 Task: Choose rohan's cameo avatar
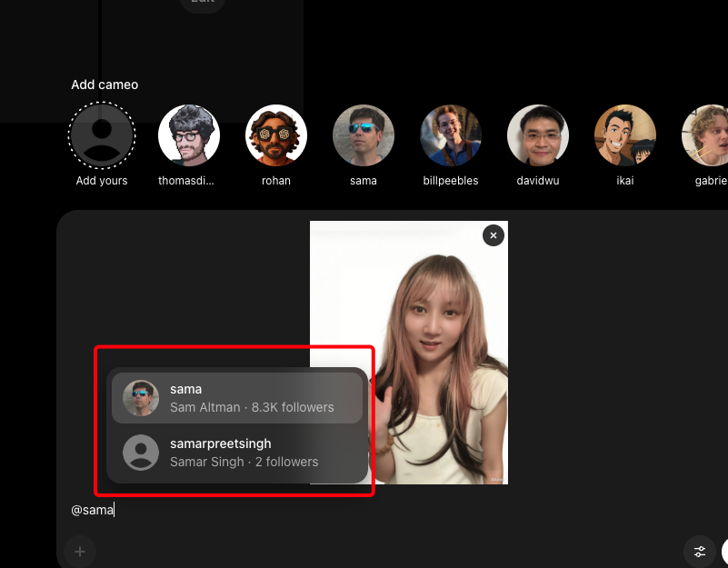click(276, 135)
